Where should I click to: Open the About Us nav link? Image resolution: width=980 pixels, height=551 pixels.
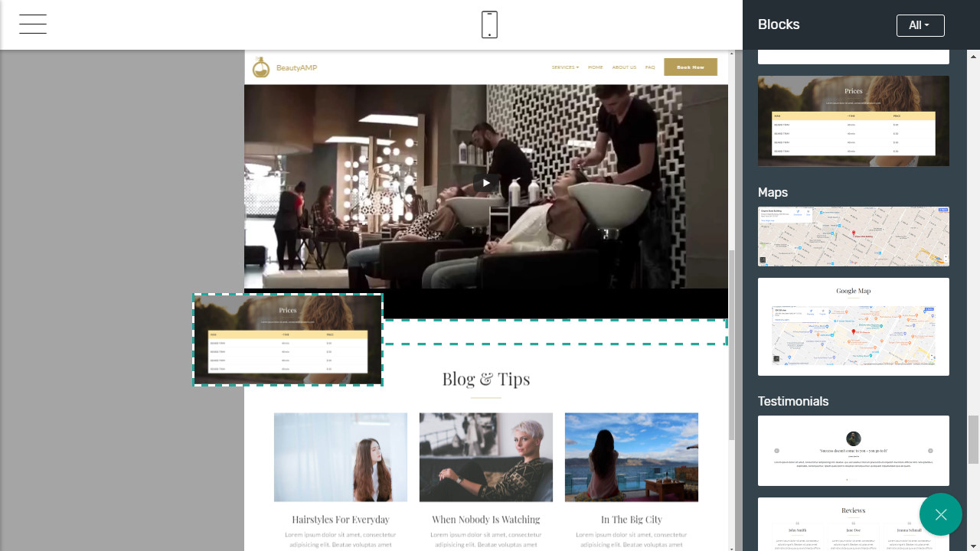click(624, 67)
